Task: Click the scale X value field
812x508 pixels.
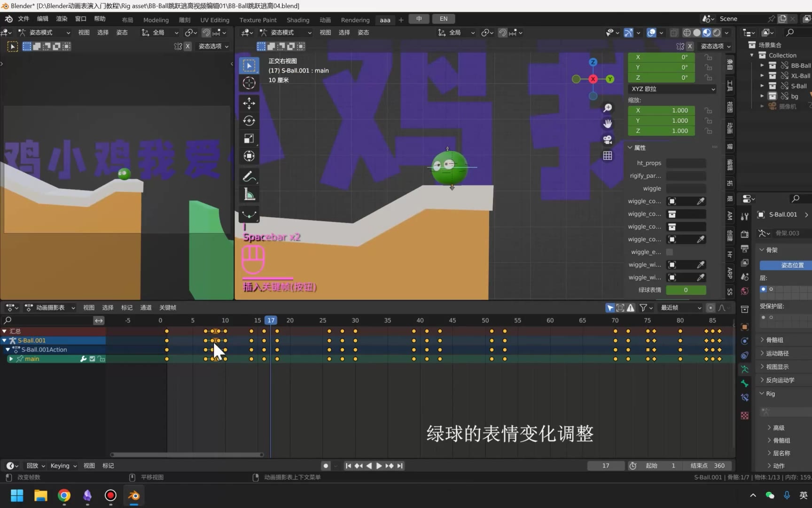Action: [x=662, y=111]
